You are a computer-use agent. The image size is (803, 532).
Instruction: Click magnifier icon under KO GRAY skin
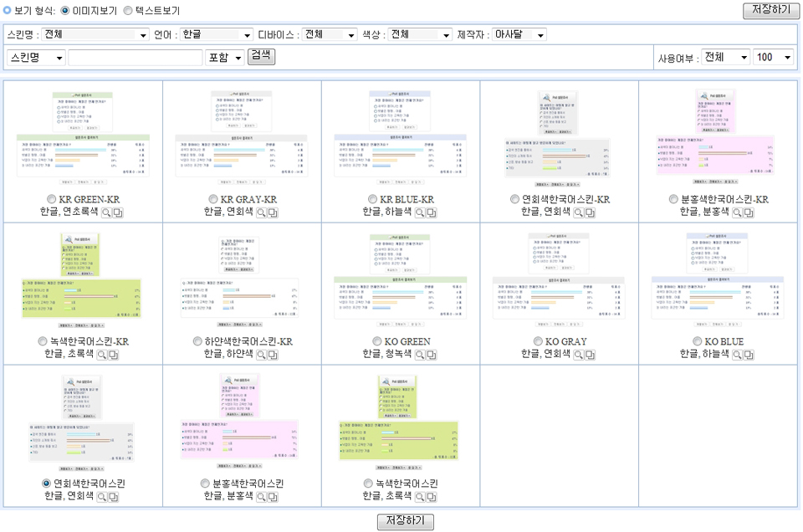[578, 356]
